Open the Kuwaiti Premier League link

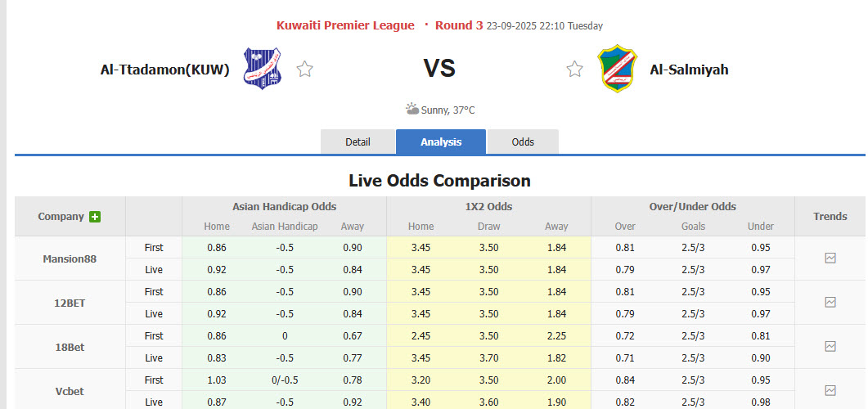345,25
